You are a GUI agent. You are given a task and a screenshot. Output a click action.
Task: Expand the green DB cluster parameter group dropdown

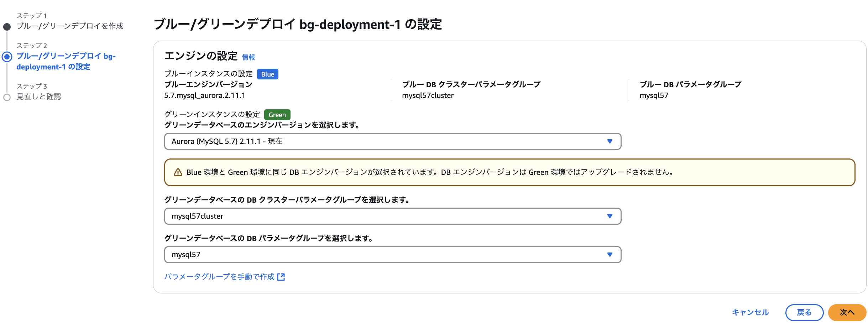click(392, 216)
